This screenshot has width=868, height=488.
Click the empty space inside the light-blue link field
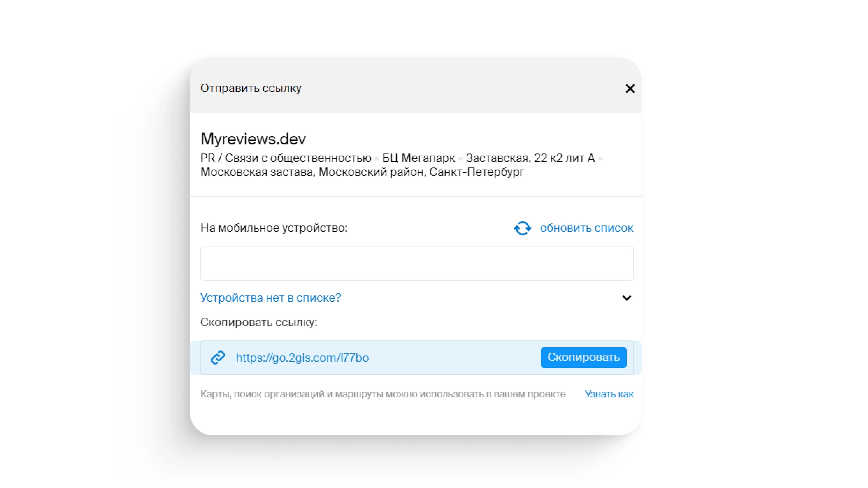[455, 357]
